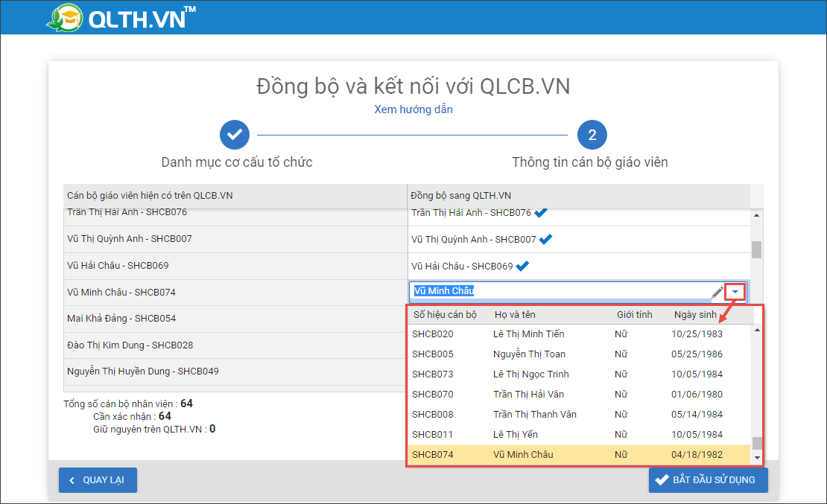Click the step 2 circle indicator
Screen dimensions: 827x504
(592, 135)
